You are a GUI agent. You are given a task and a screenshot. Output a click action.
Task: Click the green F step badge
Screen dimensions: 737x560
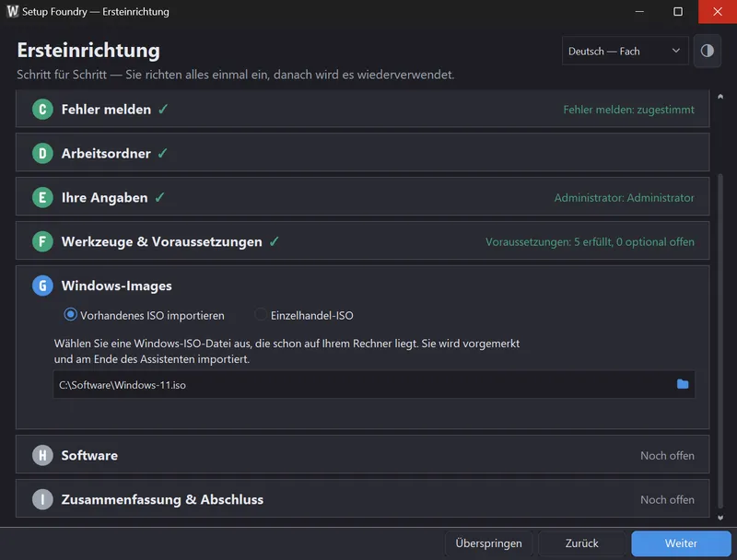coord(42,242)
